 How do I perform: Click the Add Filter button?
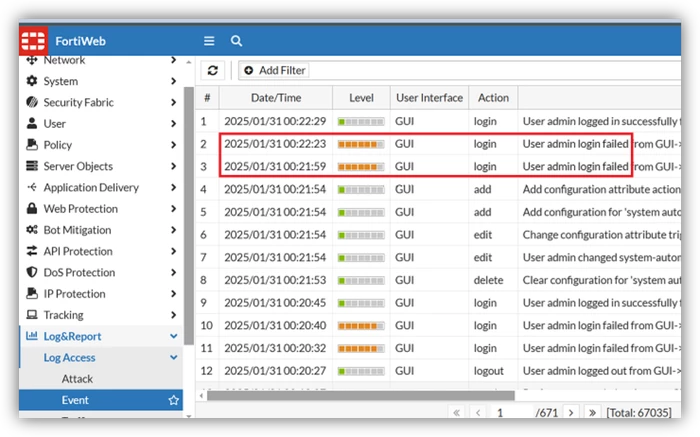(x=274, y=70)
